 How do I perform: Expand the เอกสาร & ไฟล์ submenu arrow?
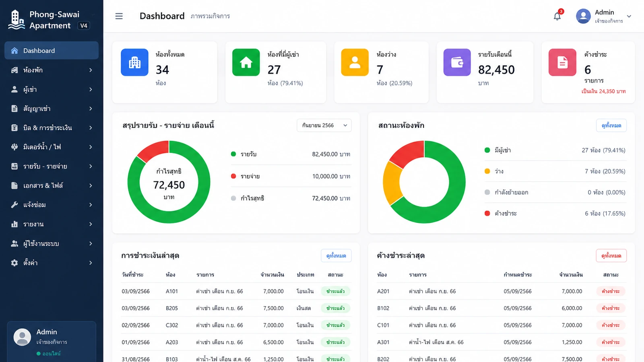(91, 185)
